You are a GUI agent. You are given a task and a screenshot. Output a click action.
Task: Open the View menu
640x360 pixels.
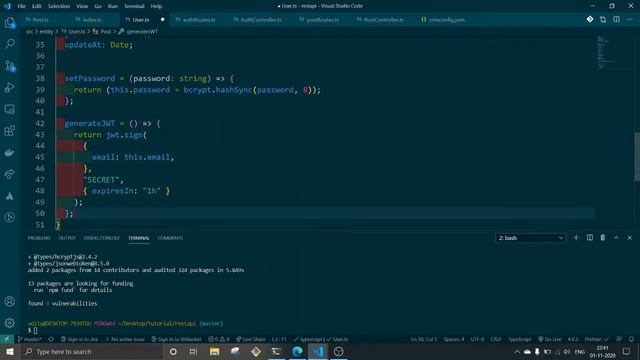coord(82,6)
